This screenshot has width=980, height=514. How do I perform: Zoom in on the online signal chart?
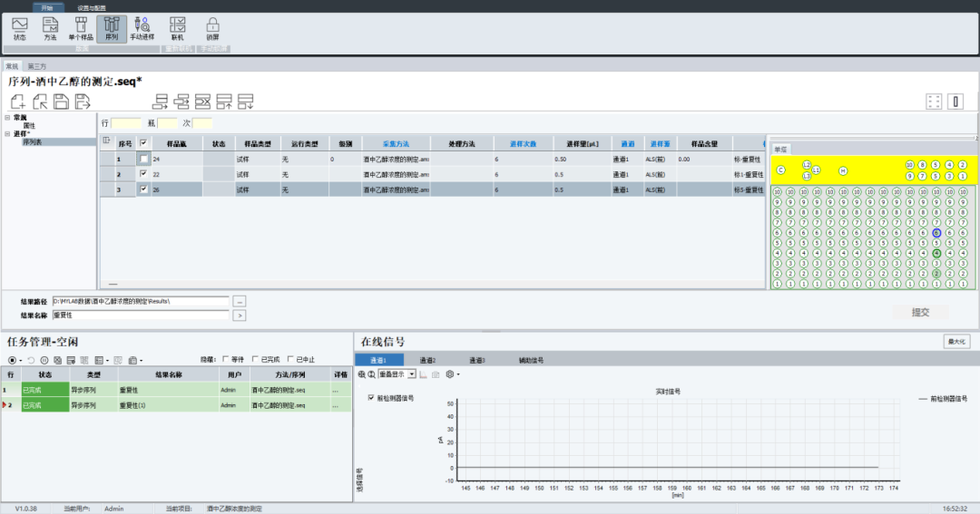click(361, 374)
